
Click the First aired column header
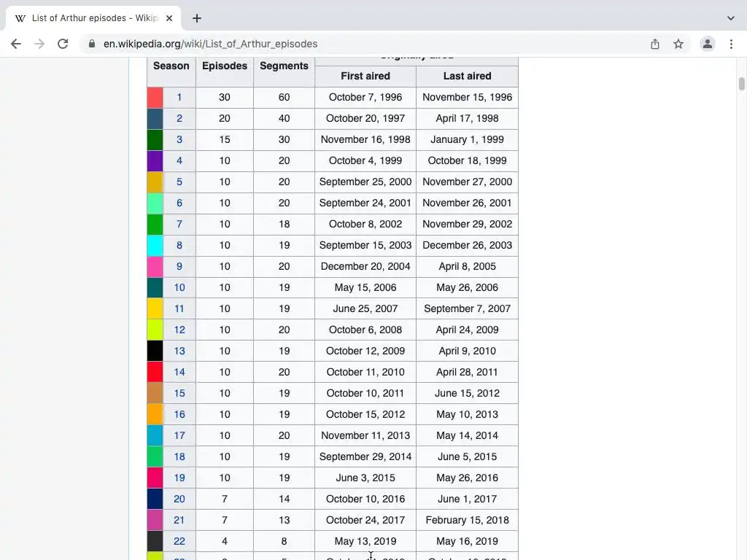click(x=365, y=76)
